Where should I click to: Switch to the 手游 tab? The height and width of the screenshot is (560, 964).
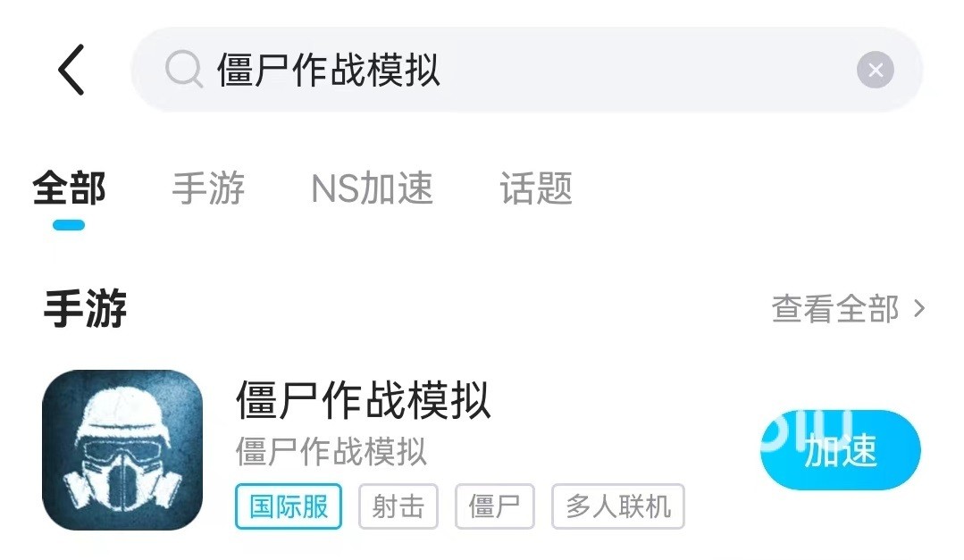pyautogui.click(x=208, y=188)
